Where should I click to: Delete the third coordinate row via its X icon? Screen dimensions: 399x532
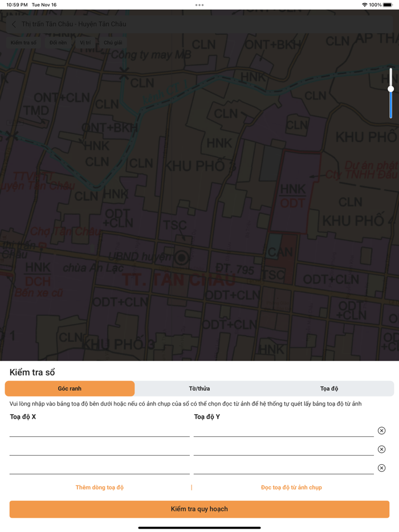pos(382,468)
